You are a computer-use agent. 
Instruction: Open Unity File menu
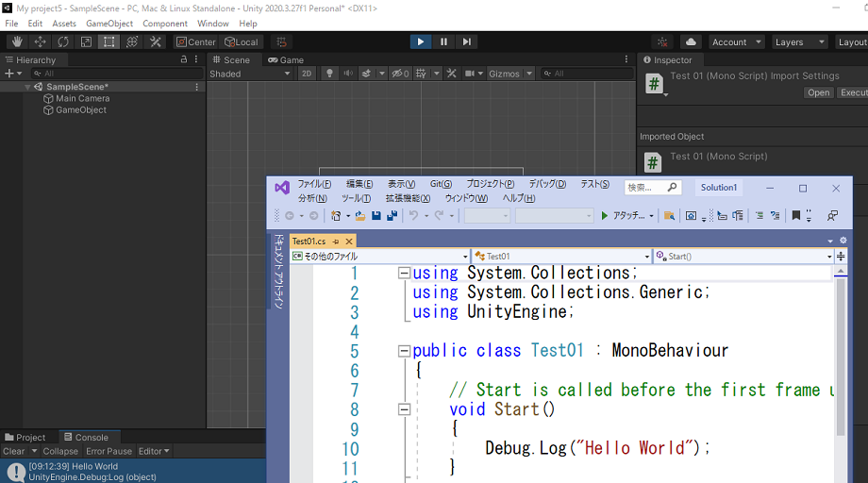click(x=11, y=24)
